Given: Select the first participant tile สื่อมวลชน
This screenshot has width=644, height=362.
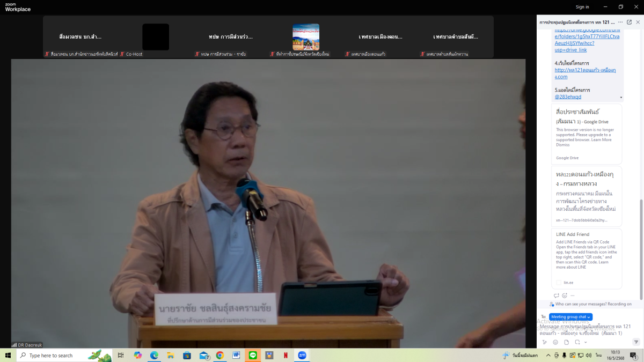Looking at the screenshot, I should click(x=80, y=37).
